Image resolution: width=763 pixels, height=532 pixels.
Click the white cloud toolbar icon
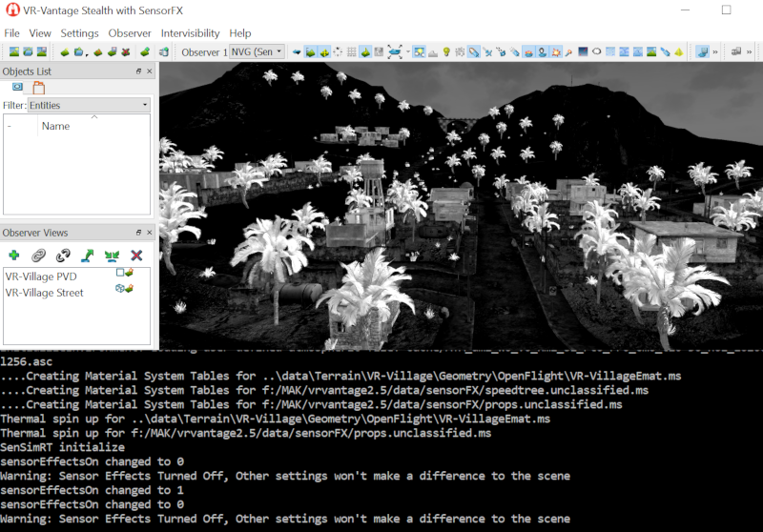pyautogui.click(x=596, y=51)
